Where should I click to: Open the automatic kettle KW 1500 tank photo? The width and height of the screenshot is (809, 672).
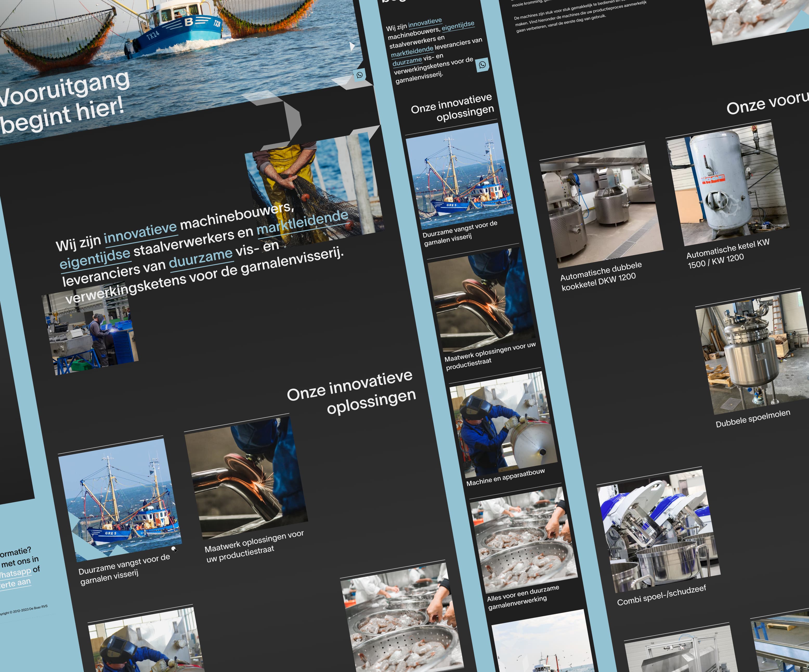(x=728, y=184)
